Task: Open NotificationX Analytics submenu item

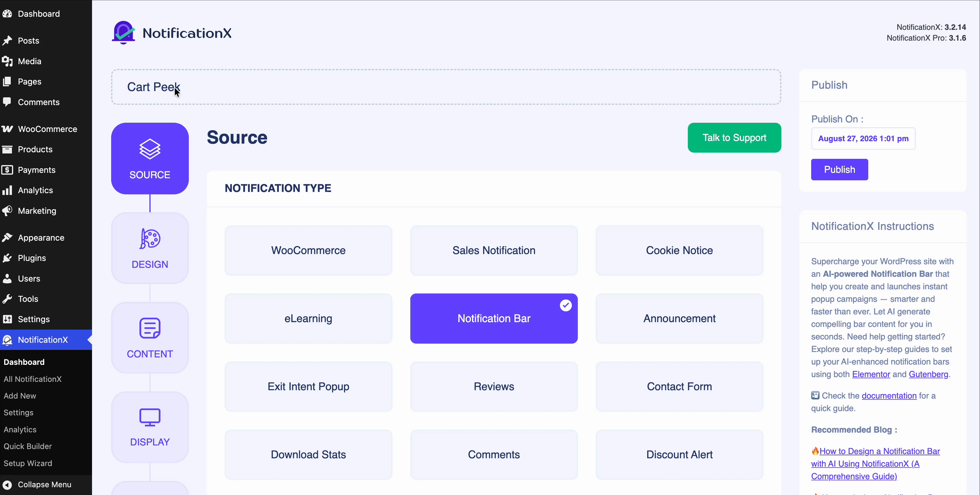Action: [x=20, y=430]
